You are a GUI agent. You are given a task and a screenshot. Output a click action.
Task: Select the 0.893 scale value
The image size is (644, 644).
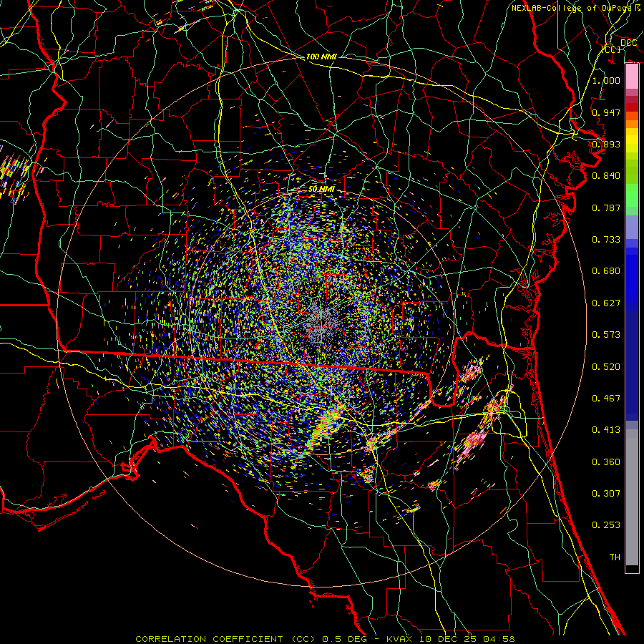tap(606, 144)
